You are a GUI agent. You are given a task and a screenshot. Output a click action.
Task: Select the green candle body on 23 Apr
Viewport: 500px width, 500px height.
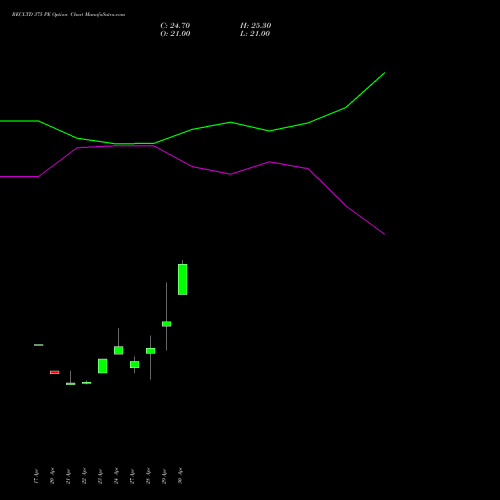103,366
